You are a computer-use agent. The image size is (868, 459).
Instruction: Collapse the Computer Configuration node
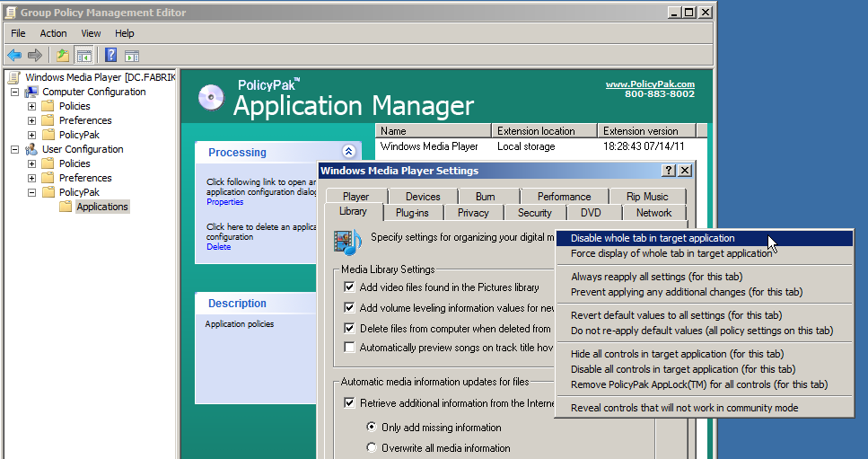(x=15, y=92)
